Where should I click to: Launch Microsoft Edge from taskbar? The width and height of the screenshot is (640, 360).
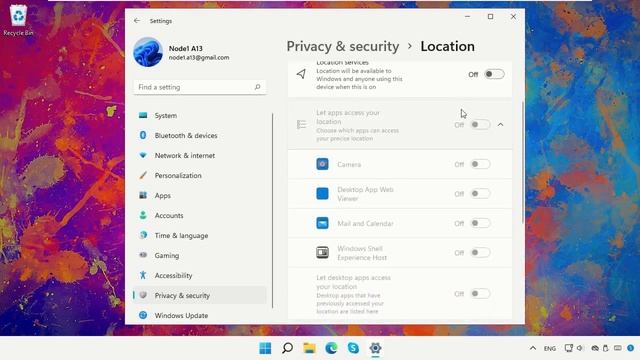coord(331,348)
